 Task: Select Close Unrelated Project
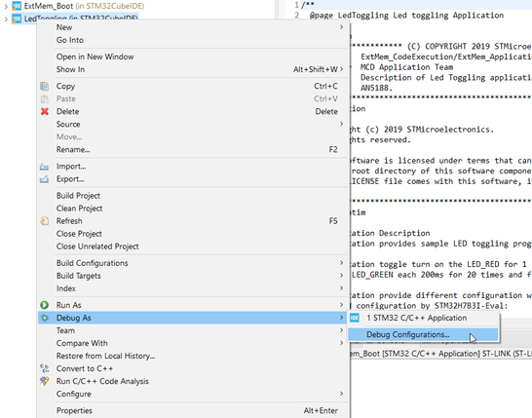click(193, 247)
